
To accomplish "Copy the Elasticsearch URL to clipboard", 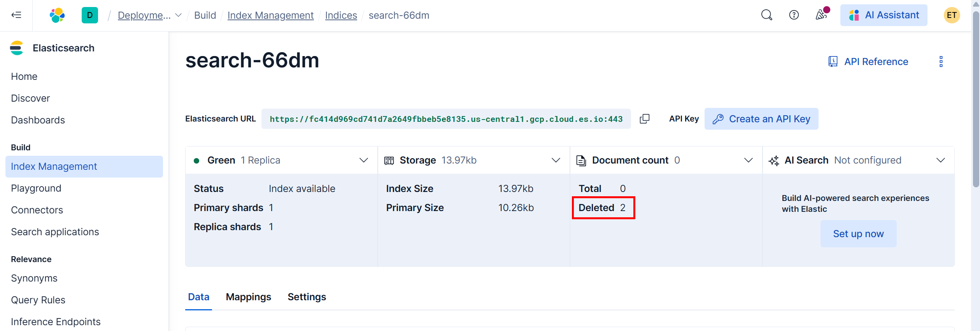I will point(645,119).
